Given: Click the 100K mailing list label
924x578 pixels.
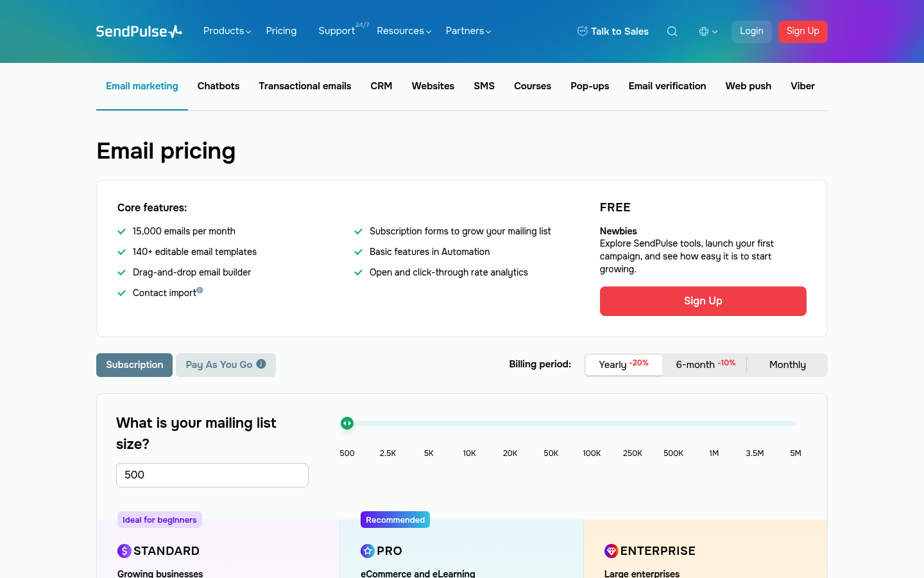Looking at the screenshot, I should point(592,453).
